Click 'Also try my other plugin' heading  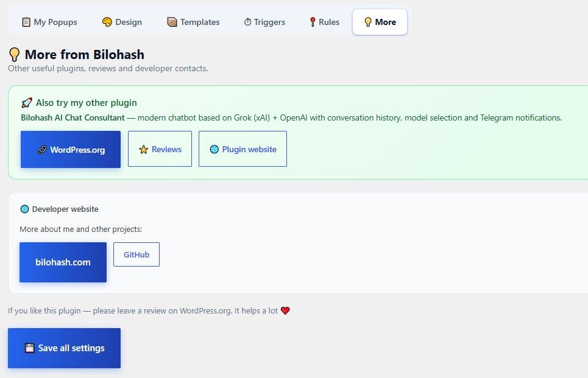[87, 103]
